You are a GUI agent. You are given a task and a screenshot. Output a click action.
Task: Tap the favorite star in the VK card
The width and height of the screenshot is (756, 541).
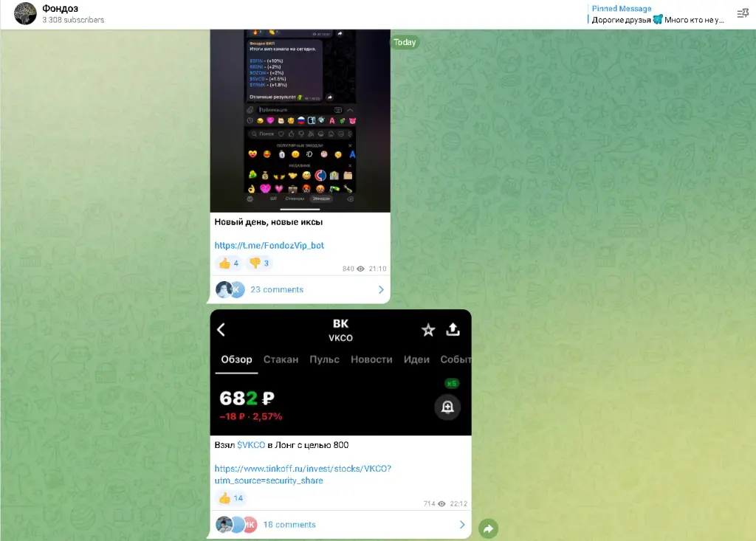tap(428, 331)
